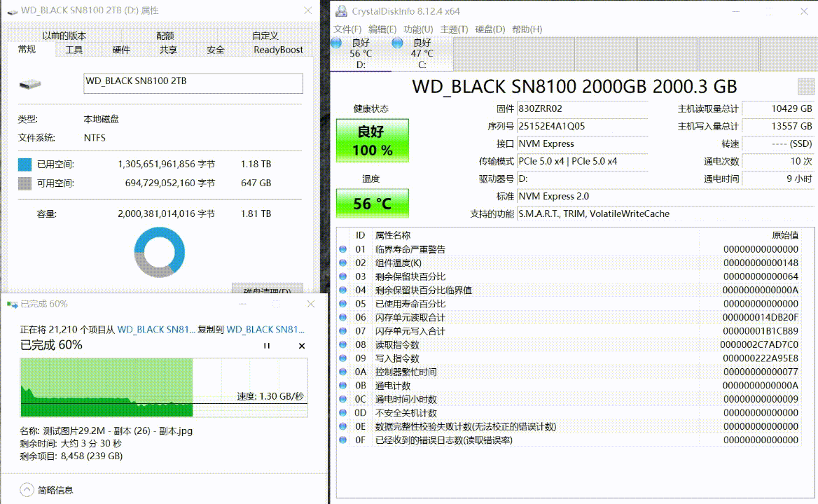
Task: Switch to the 以前的版本 tab
Action: tap(64, 36)
